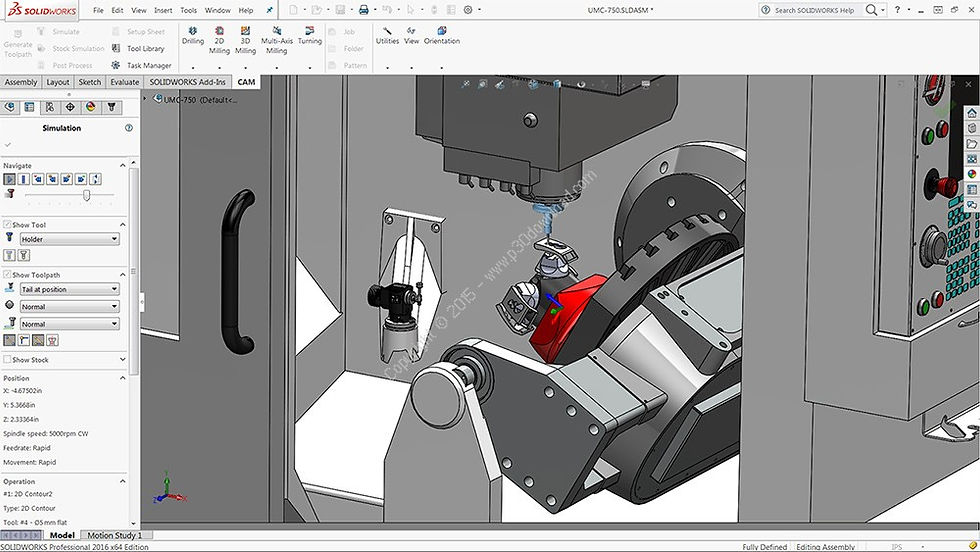The width and height of the screenshot is (980, 552).
Task: Play the toolpath simulation
Action: (x=9, y=179)
